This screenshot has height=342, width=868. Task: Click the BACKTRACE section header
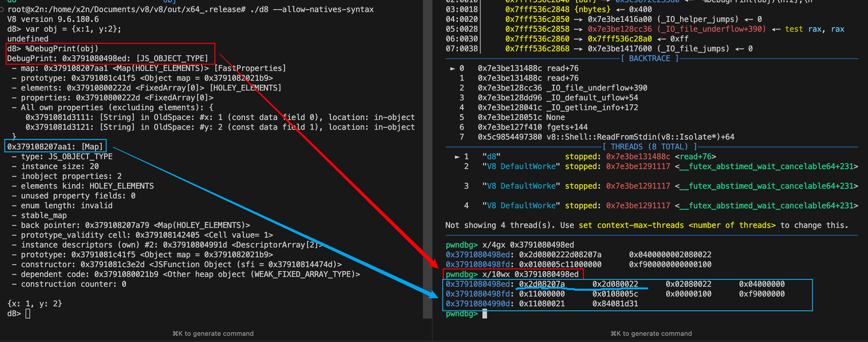649,59
